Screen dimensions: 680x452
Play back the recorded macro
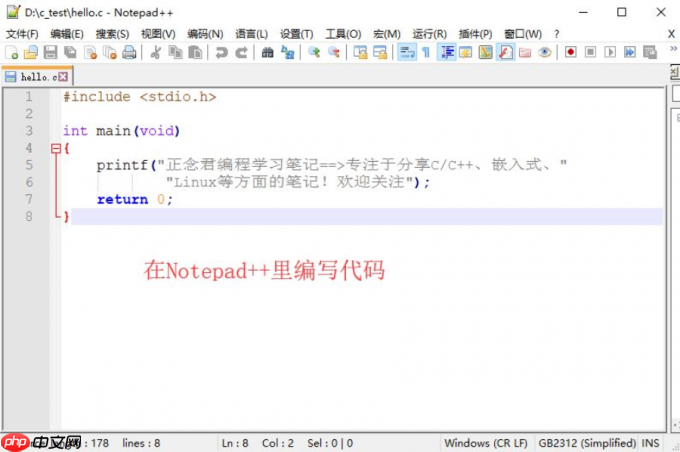pos(610,52)
